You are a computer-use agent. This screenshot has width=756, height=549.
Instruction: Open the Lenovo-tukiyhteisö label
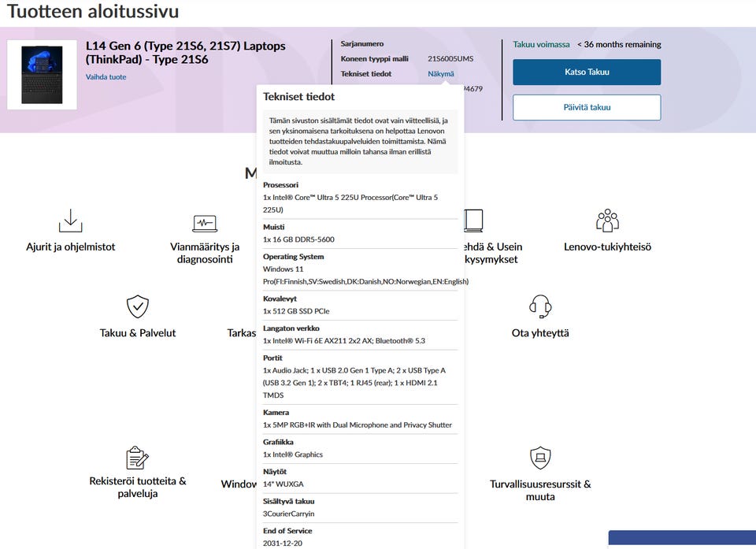(607, 247)
